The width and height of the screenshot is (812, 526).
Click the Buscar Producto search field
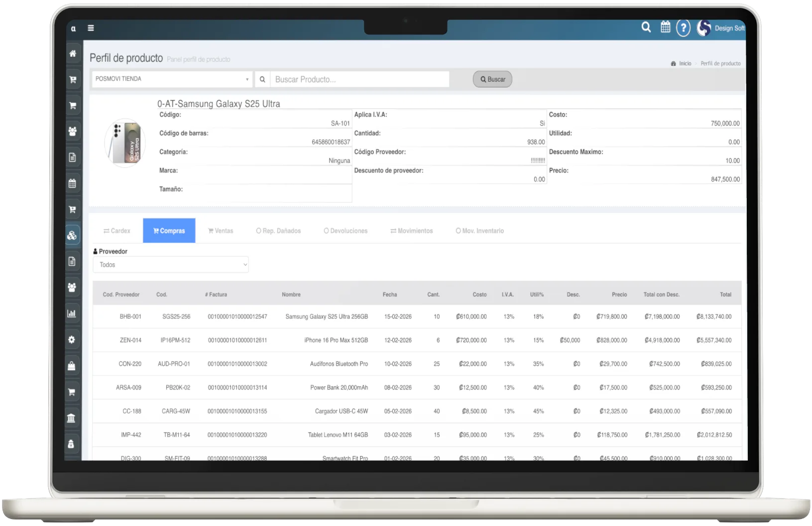[359, 79]
